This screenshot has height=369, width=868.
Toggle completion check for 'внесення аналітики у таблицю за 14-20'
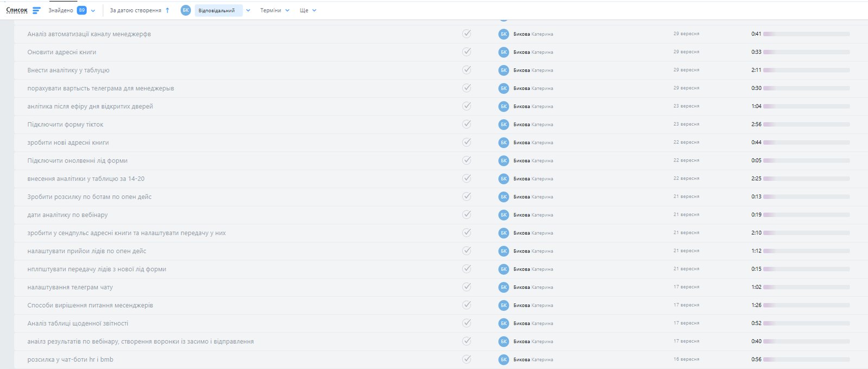click(467, 178)
